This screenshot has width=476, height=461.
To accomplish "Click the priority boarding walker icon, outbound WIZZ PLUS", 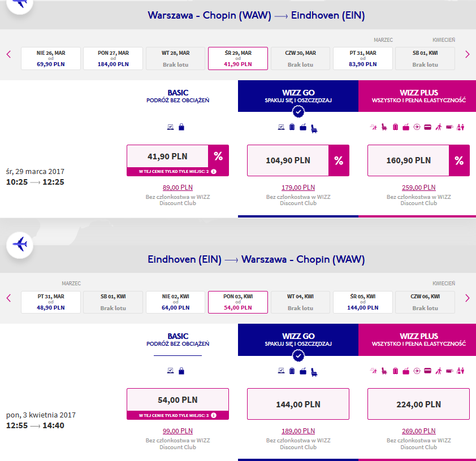I will tap(439, 127).
